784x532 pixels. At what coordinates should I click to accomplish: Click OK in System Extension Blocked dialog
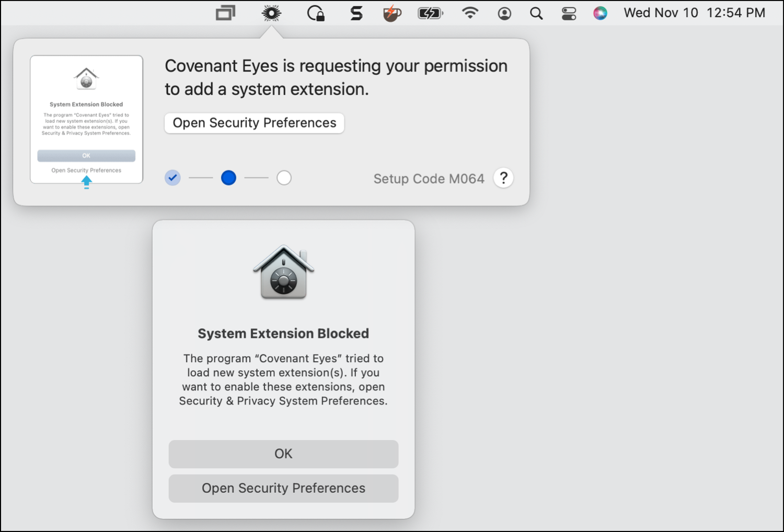tap(283, 454)
